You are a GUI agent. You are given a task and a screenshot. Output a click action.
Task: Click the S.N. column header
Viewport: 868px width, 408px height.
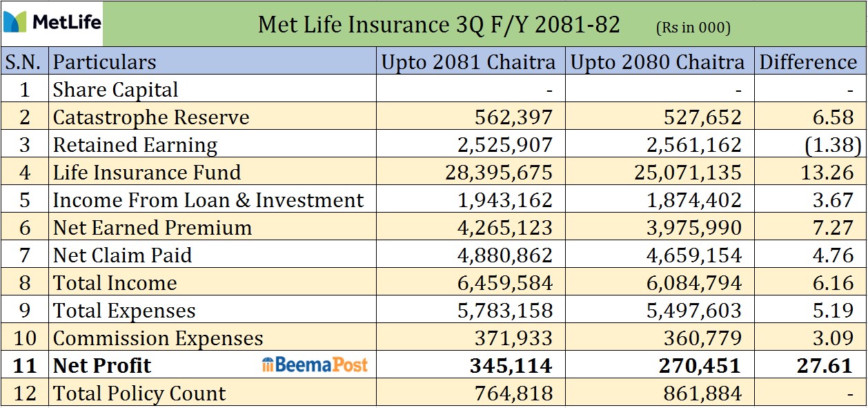tap(25, 62)
